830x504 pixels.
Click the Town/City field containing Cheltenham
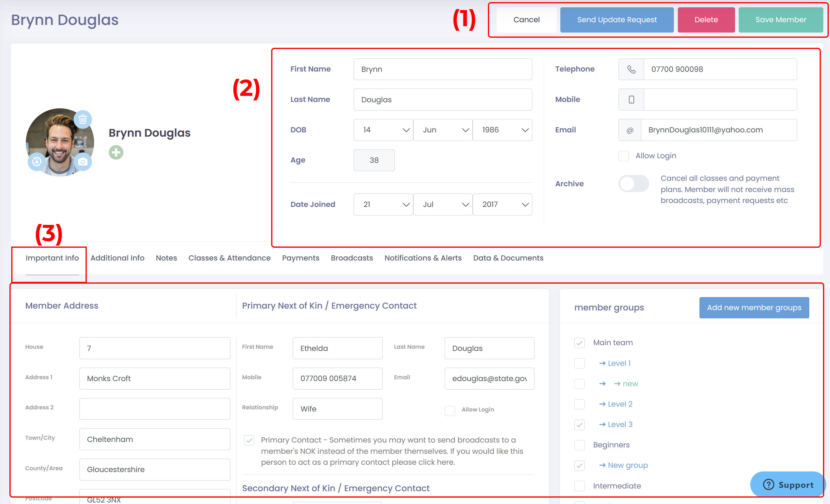point(155,439)
